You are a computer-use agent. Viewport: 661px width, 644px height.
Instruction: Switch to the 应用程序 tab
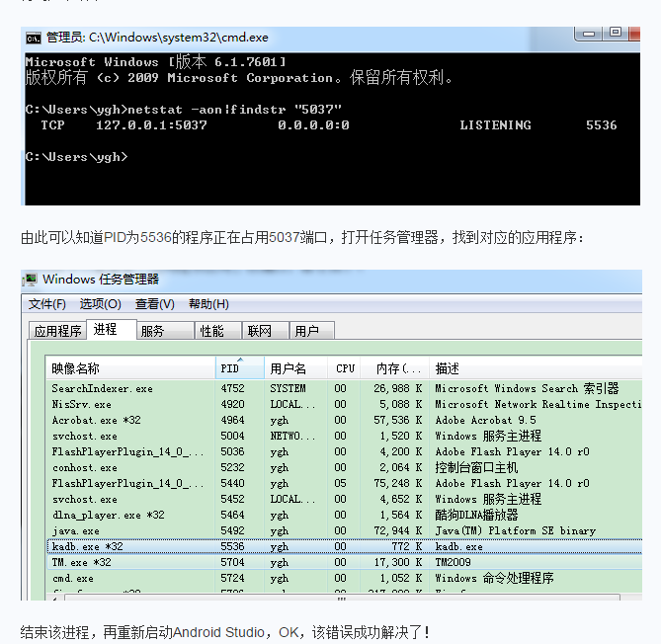[x=57, y=331]
